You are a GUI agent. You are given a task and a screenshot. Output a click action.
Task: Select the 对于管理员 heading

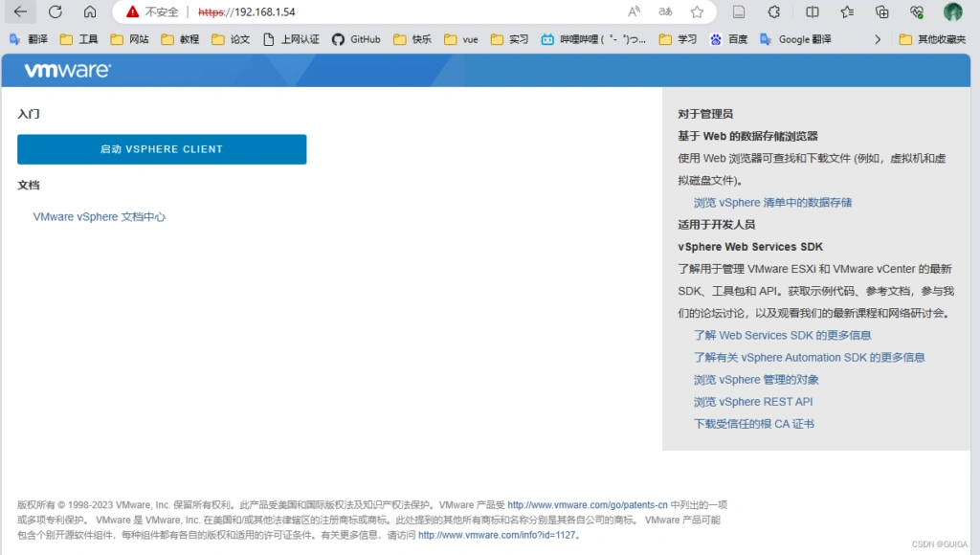(x=705, y=114)
